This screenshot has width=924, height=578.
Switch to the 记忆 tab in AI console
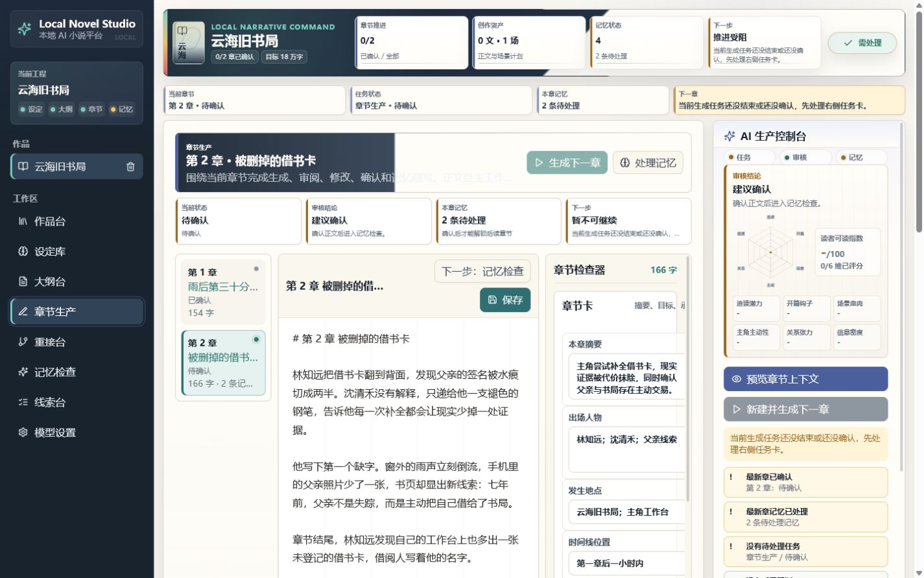(x=862, y=157)
